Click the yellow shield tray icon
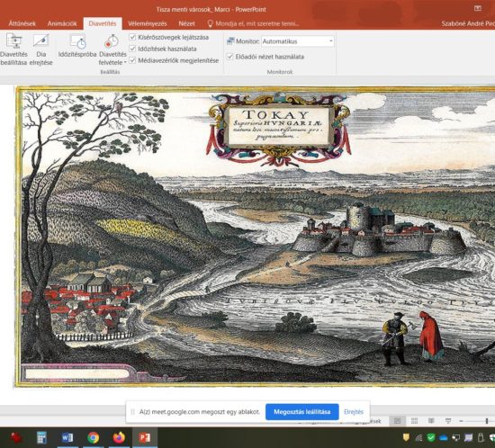 pos(406,437)
